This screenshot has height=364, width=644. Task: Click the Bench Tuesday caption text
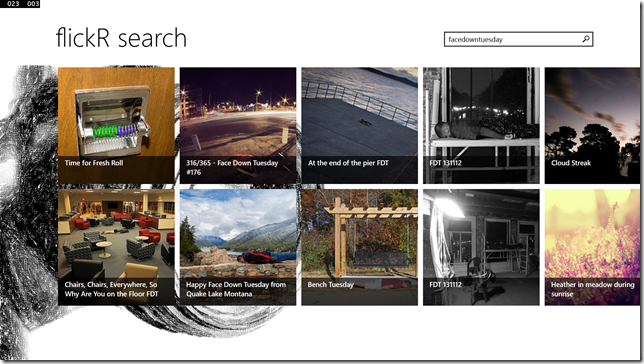tap(330, 284)
